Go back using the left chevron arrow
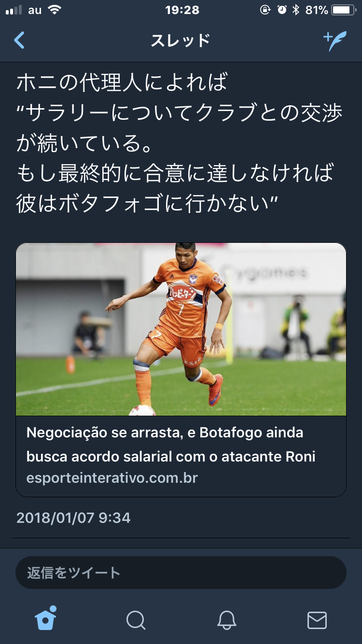Viewport: 362px width, 644px height. point(19,41)
